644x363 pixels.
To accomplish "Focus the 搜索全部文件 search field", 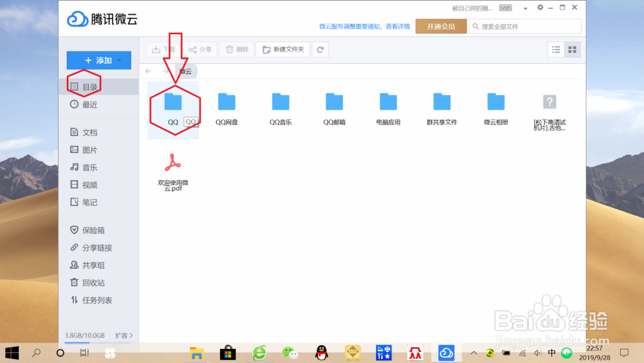I will click(526, 26).
